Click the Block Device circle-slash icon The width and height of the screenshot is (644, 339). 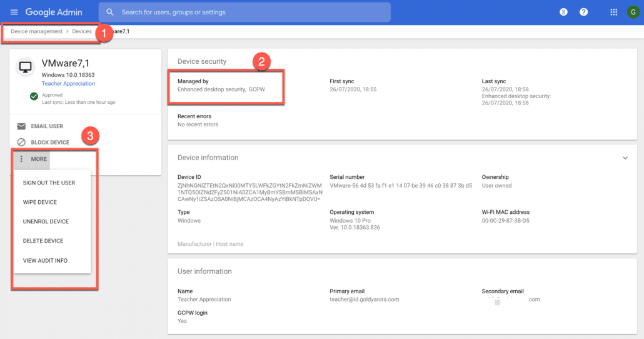(21, 142)
